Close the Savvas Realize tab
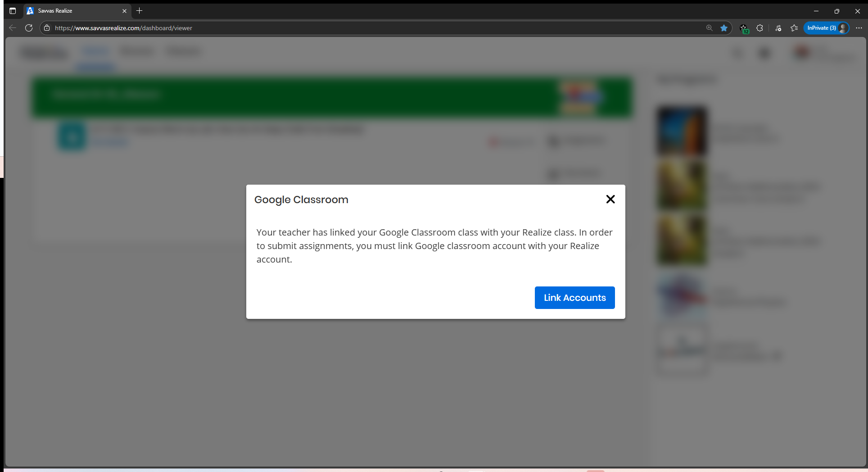The height and width of the screenshot is (472, 868). click(x=124, y=11)
